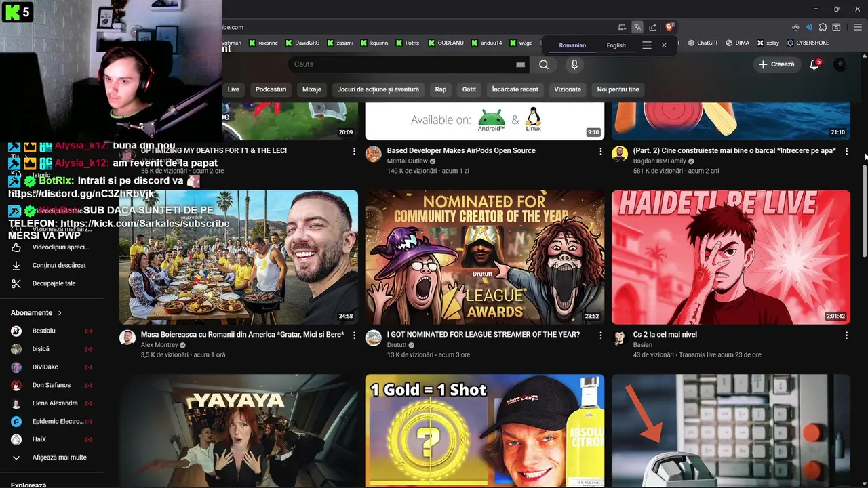Open the GODEANU bookmark
The image size is (868, 488).
pos(446,43)
